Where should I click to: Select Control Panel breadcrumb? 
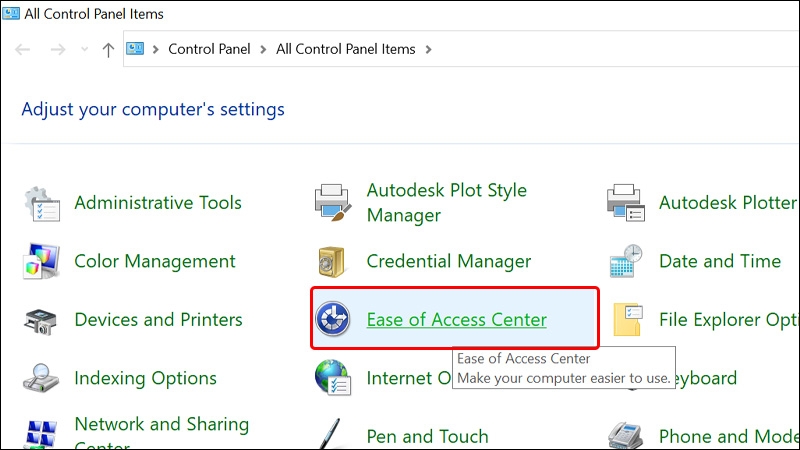tap(209, 49)
